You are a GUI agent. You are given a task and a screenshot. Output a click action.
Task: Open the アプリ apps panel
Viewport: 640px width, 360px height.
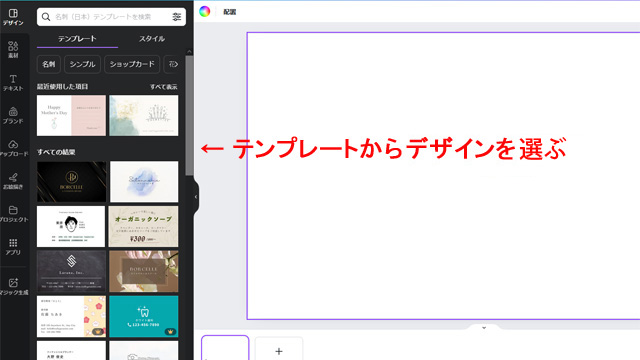click(13, 247)
